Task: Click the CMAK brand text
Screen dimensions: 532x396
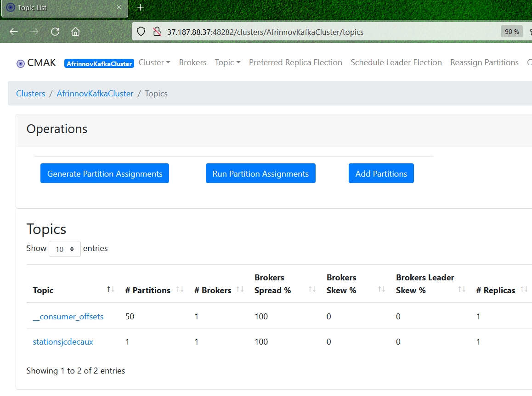Action: (41, 63)
